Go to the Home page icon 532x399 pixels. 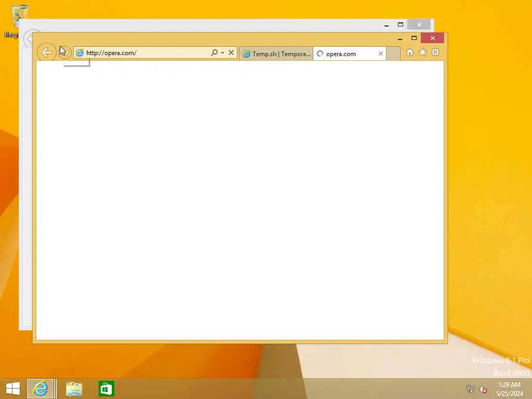tap(410, 52)
